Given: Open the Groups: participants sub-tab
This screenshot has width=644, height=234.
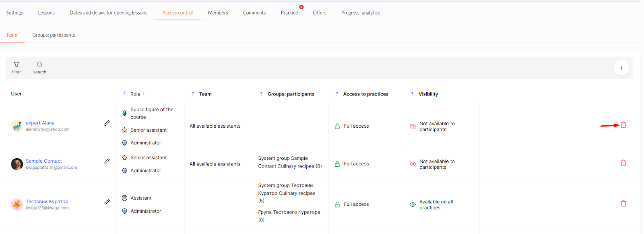Looking at the screenshot, I should coord(54,35).
